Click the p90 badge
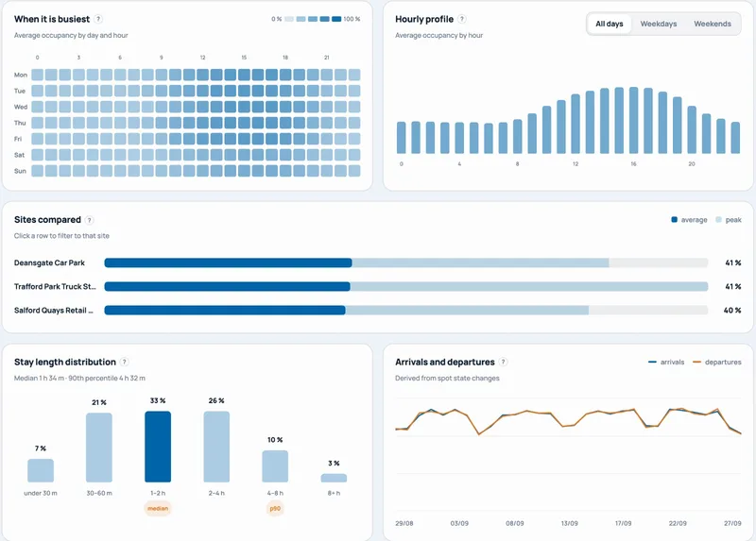Screen dimensions: 756x541 (275, 509)
